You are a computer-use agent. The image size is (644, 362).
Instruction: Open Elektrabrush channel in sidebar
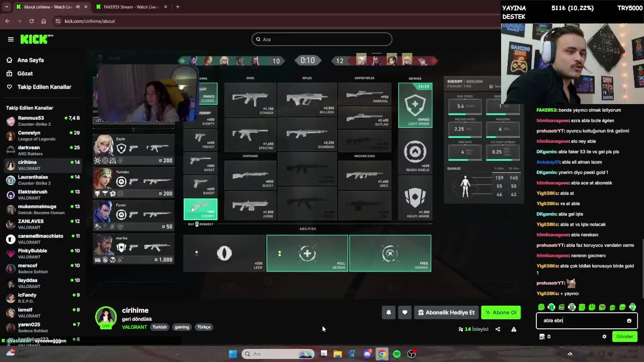[43, 195]
